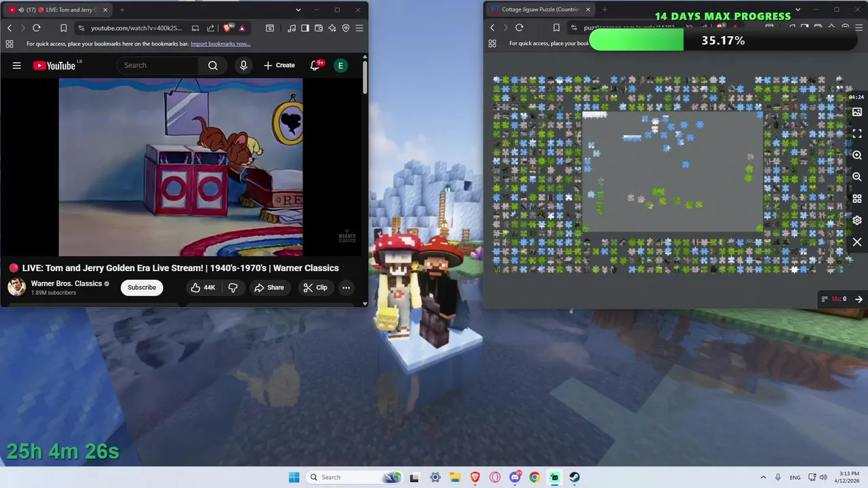Select the LIVE: Tom and Jerry tab
Image resolution: width=868 pixels, height=488 pixels.
click(58, 9)
